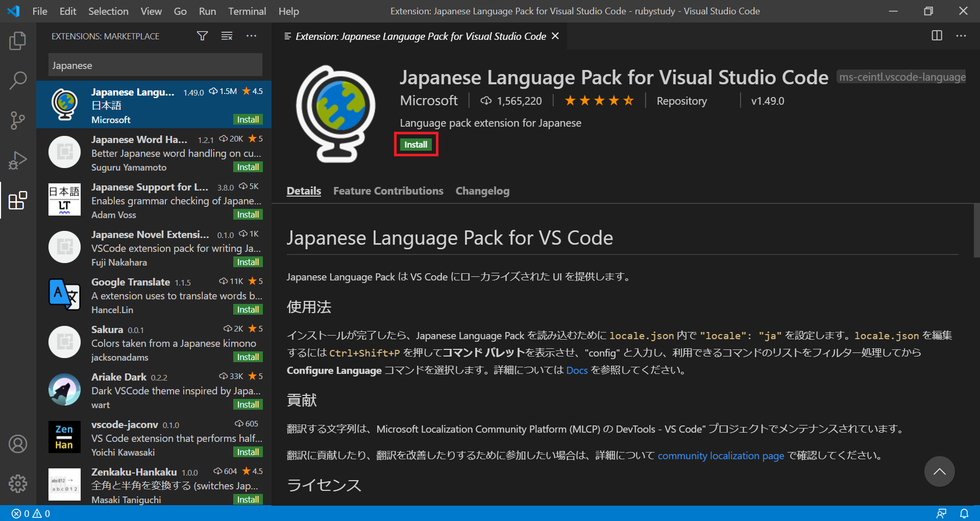Screen dimensions: 980x521
Task: Install the Japanese Language Pack from details page
Action: tap(416, 145)
